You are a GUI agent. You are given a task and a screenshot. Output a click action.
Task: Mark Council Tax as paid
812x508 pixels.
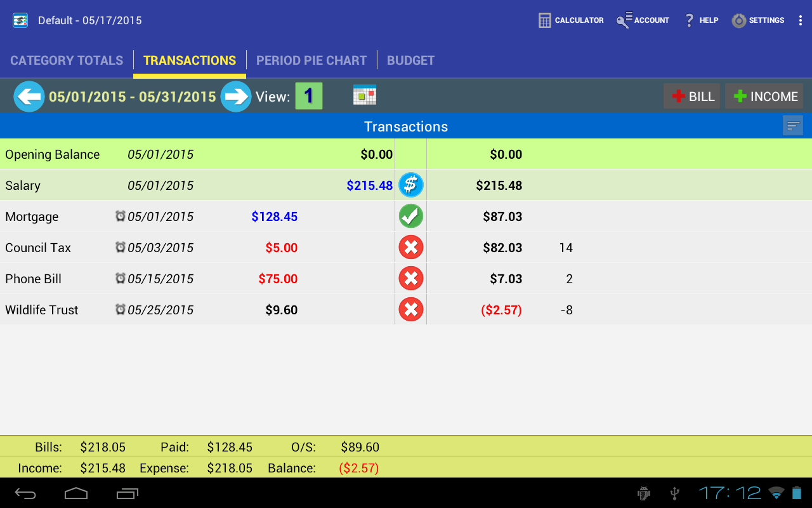coord(410,247)
